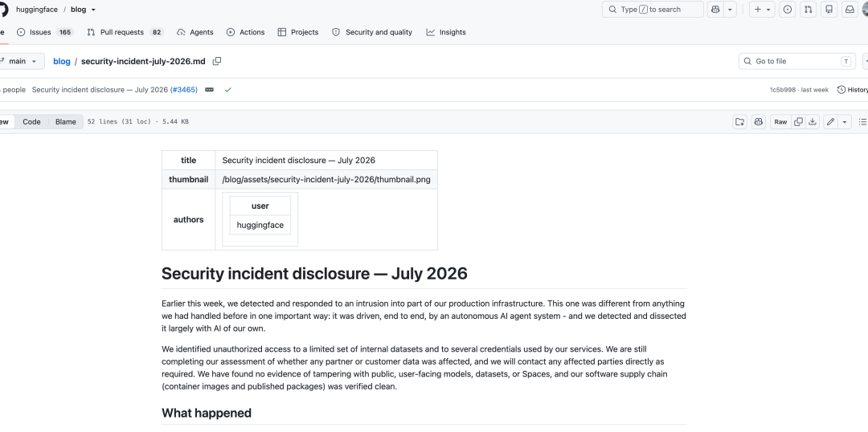Switch to the Blame view
Screen dimensions: 868x432
(x=65, y=122)
